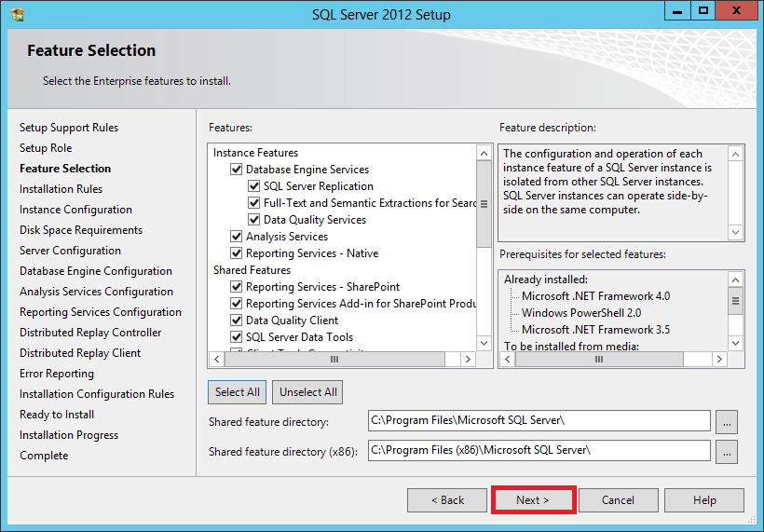
Task: Select the Instance Features tree node
Action: pyautogui.click(x=255, y=153)
